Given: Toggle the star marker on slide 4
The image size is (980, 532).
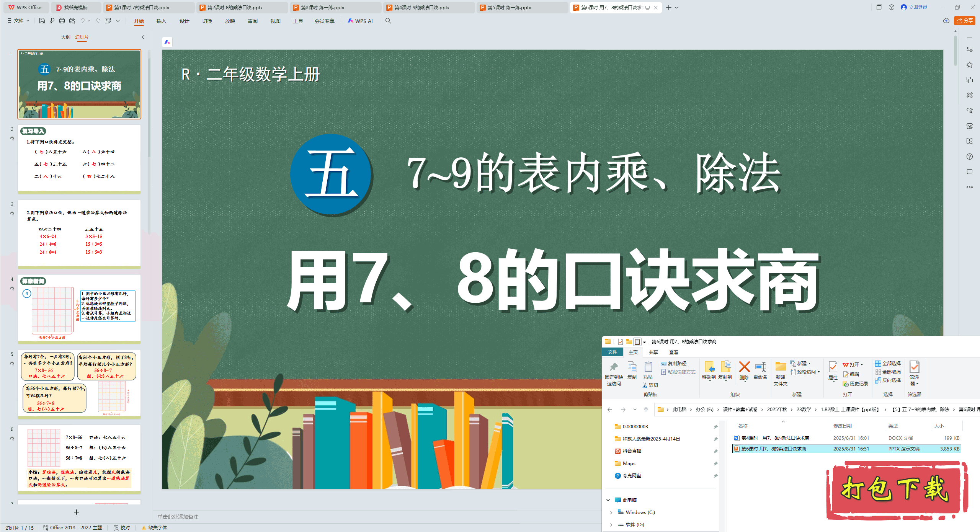Looking at the screenshot, I should 12,289.
